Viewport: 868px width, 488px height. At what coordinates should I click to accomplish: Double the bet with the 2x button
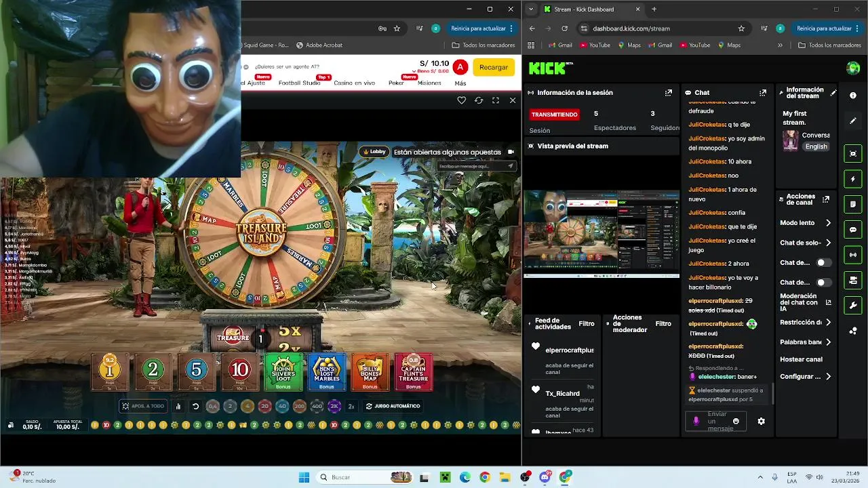[351, 406]
